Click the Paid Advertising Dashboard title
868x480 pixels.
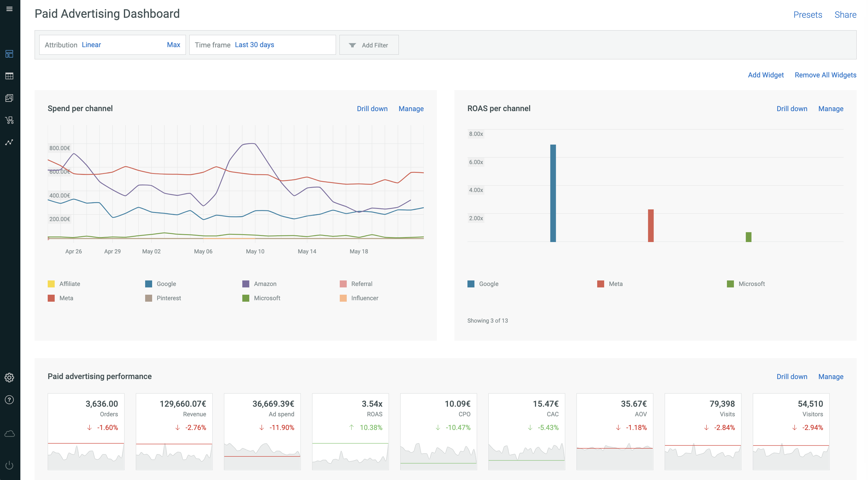[107, 14]
